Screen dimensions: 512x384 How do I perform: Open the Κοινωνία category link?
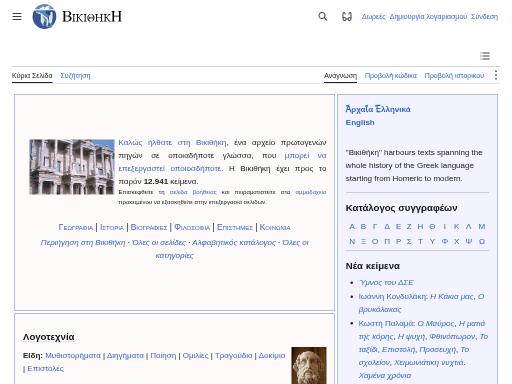(x=275, y=227)
